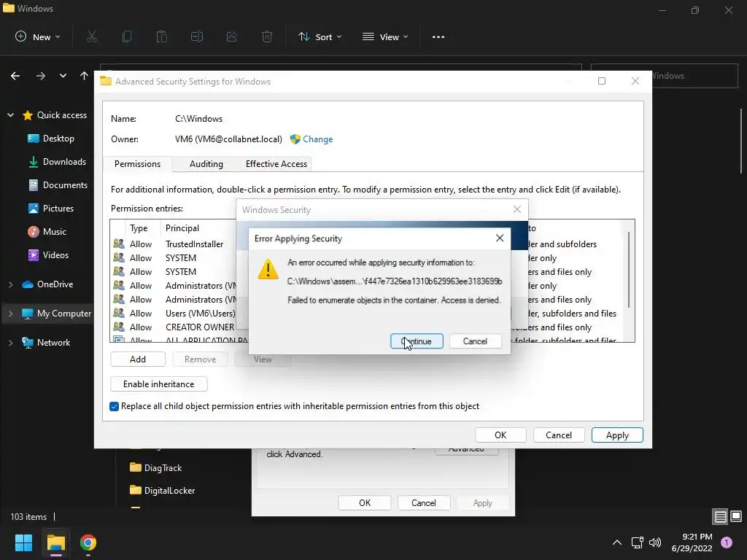Open the clock showing 9:21 PM
747x560 pixels.
(692, 542)
